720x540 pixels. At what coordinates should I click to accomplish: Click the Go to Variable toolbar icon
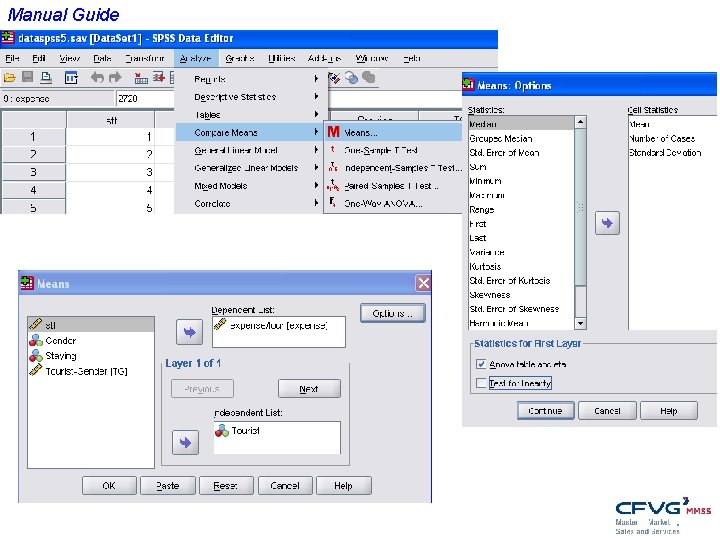[x=159, y=77]
